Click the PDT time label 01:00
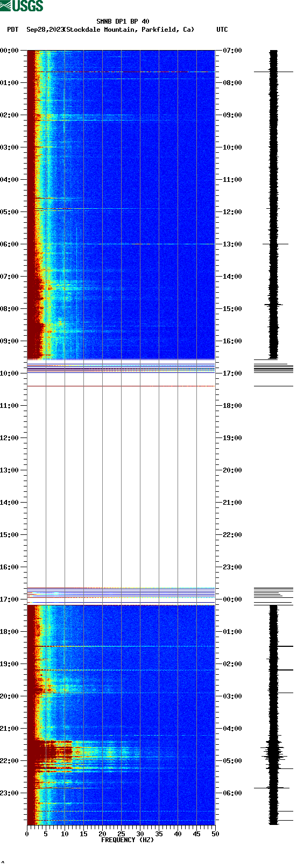 (10, 83)
